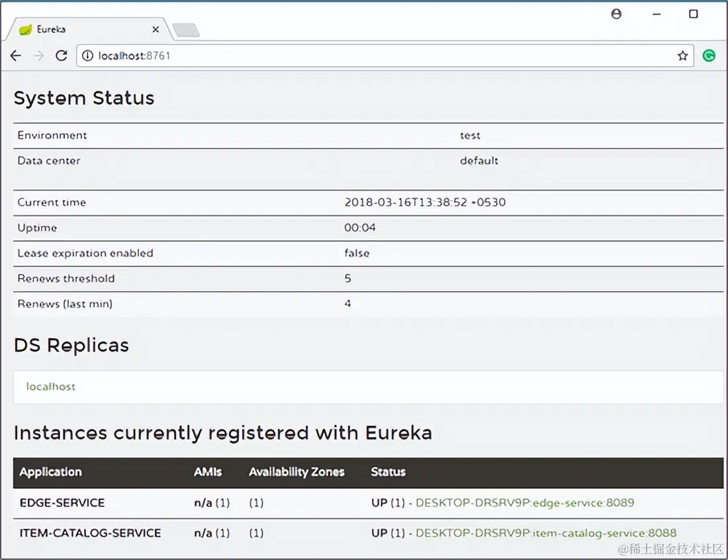Select the Data center row label
The height and width of the screenshot is (560, 728).
pos(49,161)
